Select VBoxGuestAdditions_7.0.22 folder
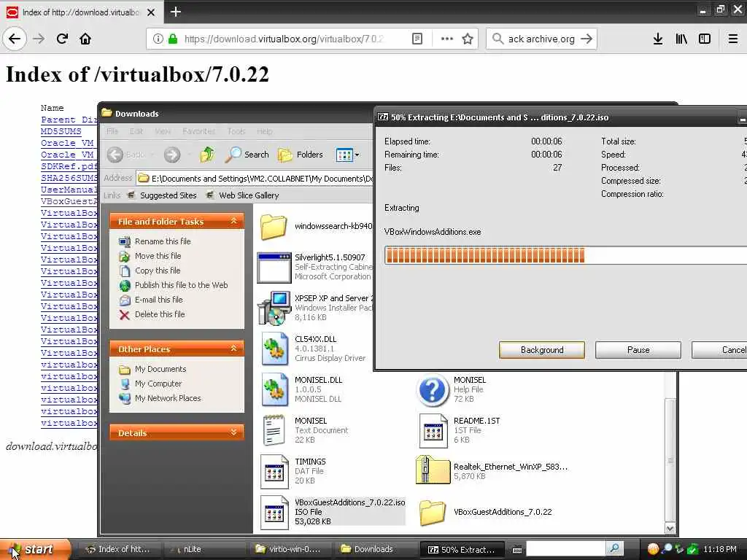 [x=485, y=513]
